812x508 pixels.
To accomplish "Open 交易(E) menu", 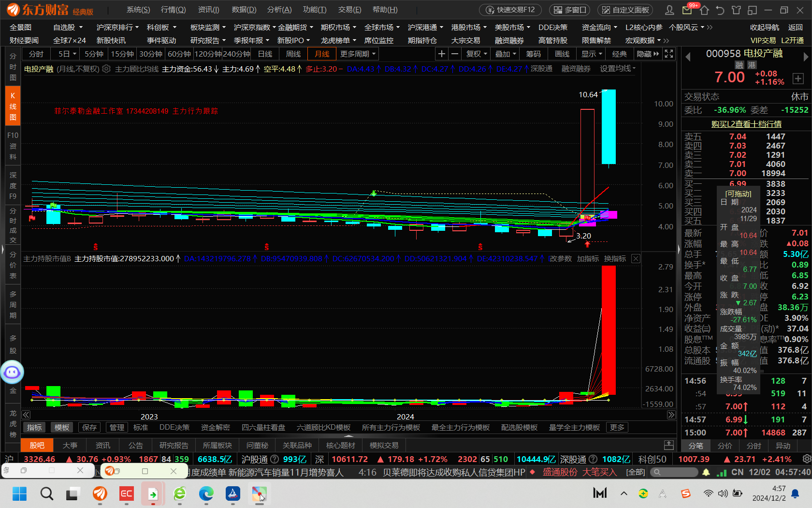I will (x=349, y=10).
